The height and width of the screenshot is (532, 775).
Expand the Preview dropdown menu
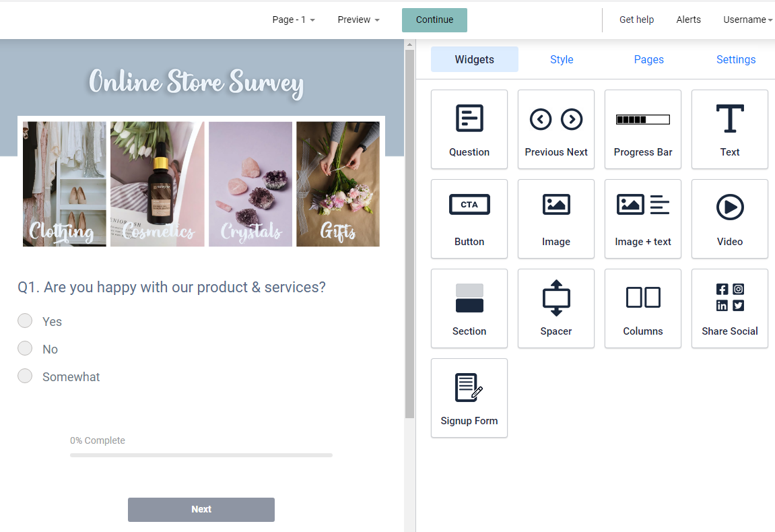358,20
